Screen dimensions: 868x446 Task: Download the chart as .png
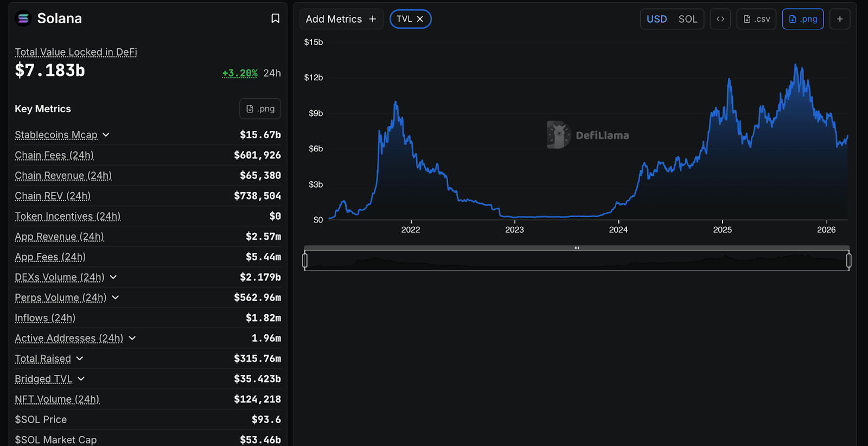click(802, 19)
